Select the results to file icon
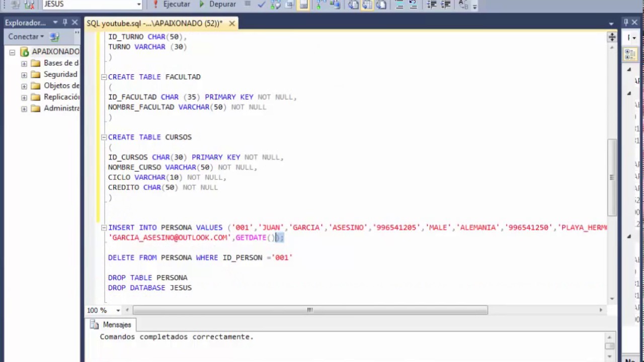Image resolution: width=644 pixels, height=362 pixels. click(x=381, y=5)
